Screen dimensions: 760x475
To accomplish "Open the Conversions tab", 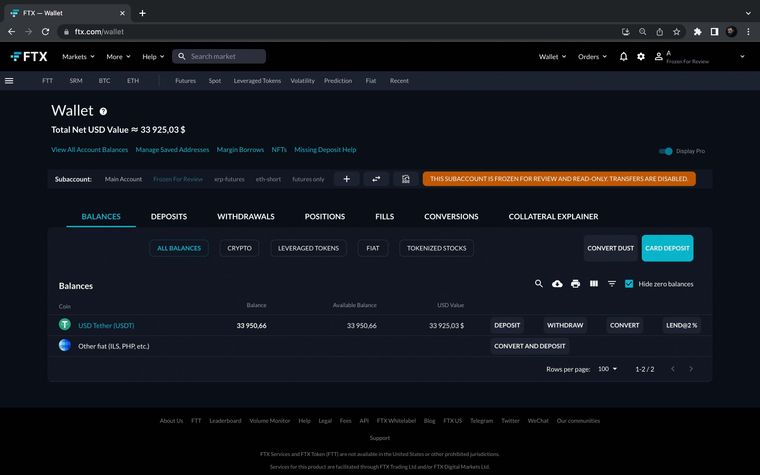I will coord(451,217).
